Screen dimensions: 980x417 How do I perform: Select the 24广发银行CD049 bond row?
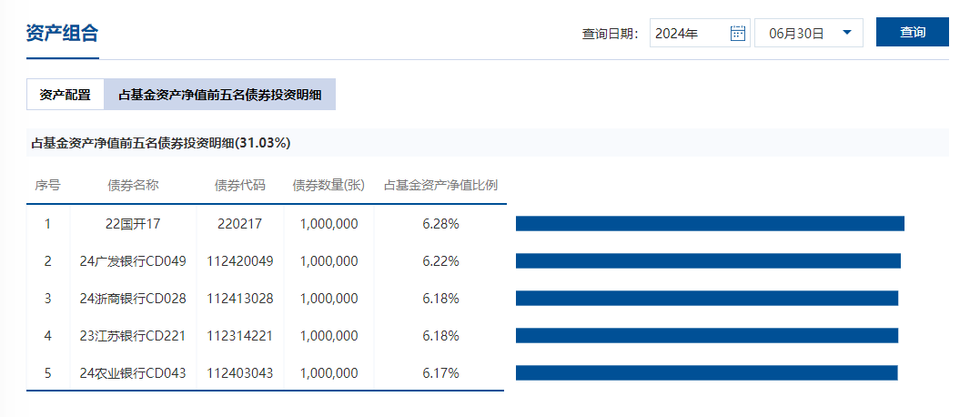(133, 261)
